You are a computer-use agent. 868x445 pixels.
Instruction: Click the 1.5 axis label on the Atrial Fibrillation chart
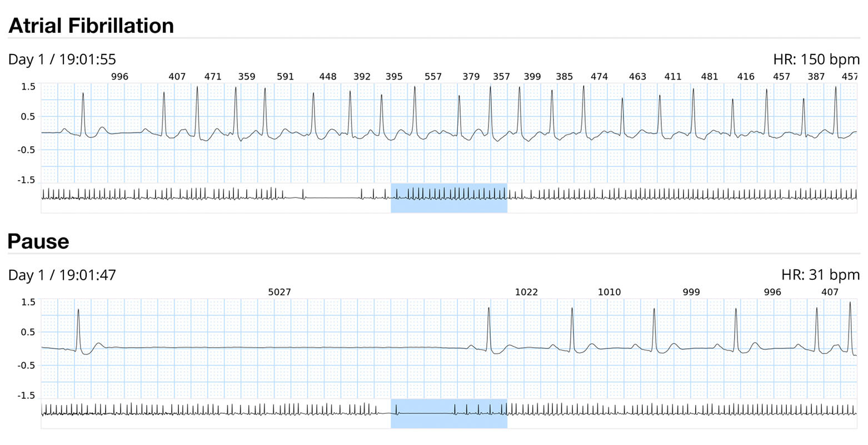point(28,87)
